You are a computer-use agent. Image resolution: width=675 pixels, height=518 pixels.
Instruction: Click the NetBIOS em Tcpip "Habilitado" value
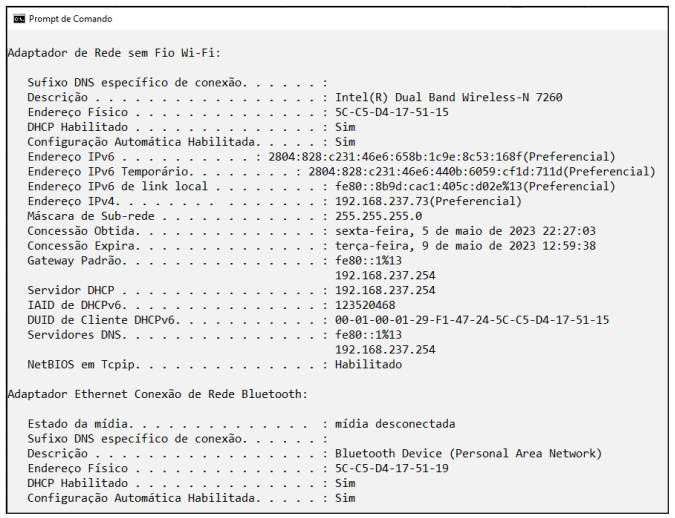(368, 364)
